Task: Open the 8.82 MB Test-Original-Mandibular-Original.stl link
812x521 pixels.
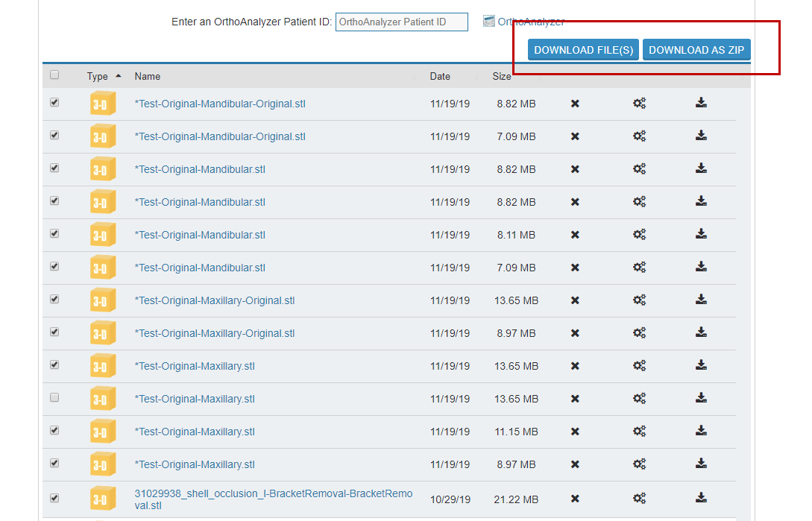Action: click(x=220, y=104)
